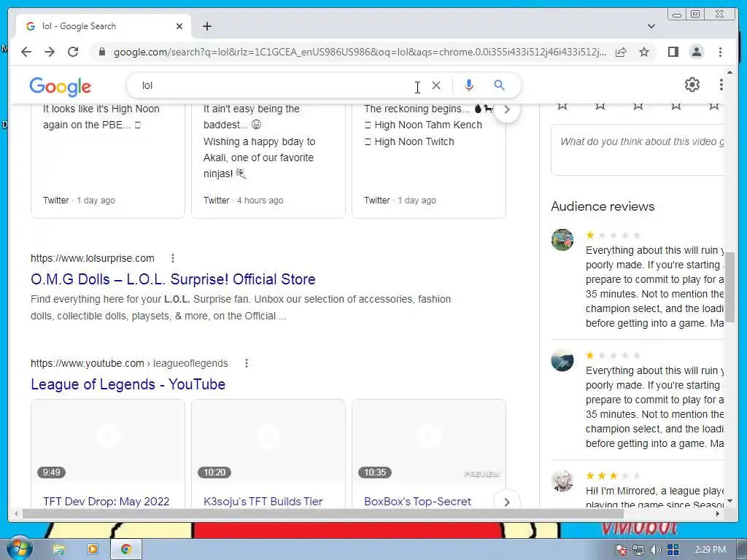Screen dimensions: 747x560
Task: Open TFT Dev Drop: May 2022 video
Action: [x=107, y=502]
